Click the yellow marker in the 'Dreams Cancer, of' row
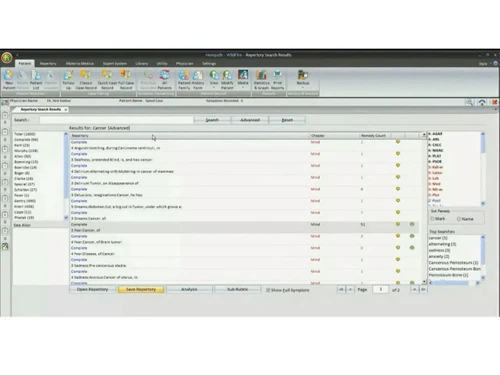 click(x=398, y=212)
